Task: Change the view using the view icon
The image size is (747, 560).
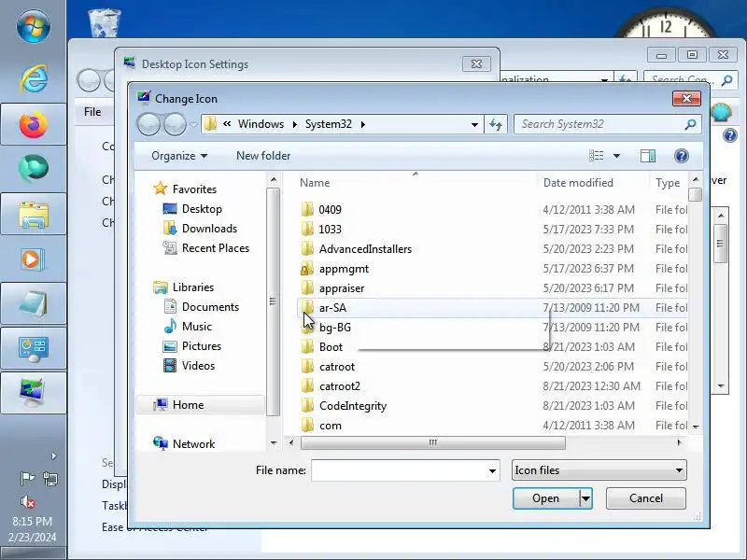Action: click(597, 156)
